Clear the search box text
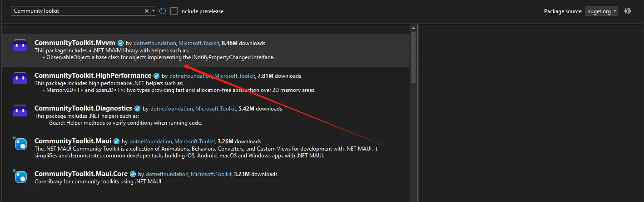Viewport: 644px width, 202px height. point(147,11)
